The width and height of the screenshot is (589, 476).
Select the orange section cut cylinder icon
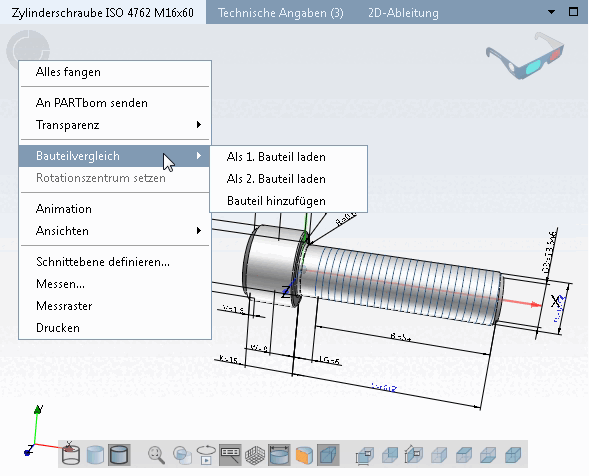[x=304, y=455]
